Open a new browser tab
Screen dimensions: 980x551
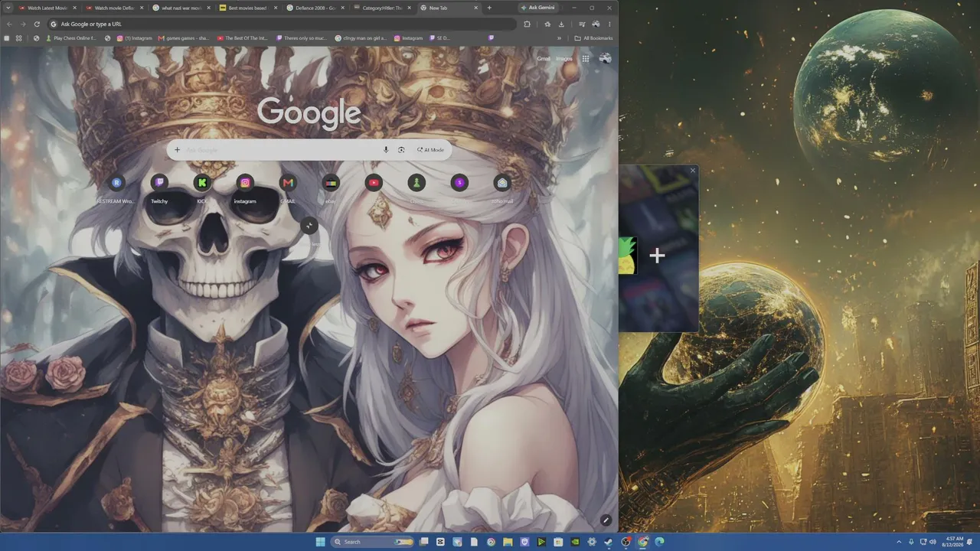point(489,8)
